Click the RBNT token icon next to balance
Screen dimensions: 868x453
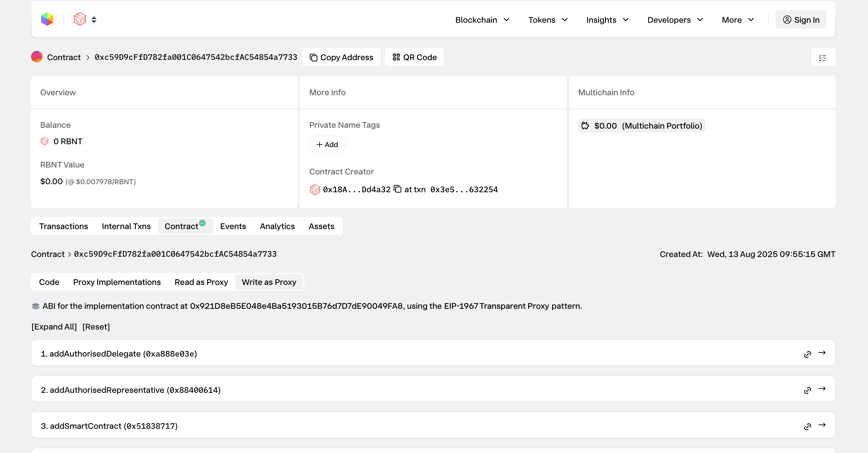45,141
